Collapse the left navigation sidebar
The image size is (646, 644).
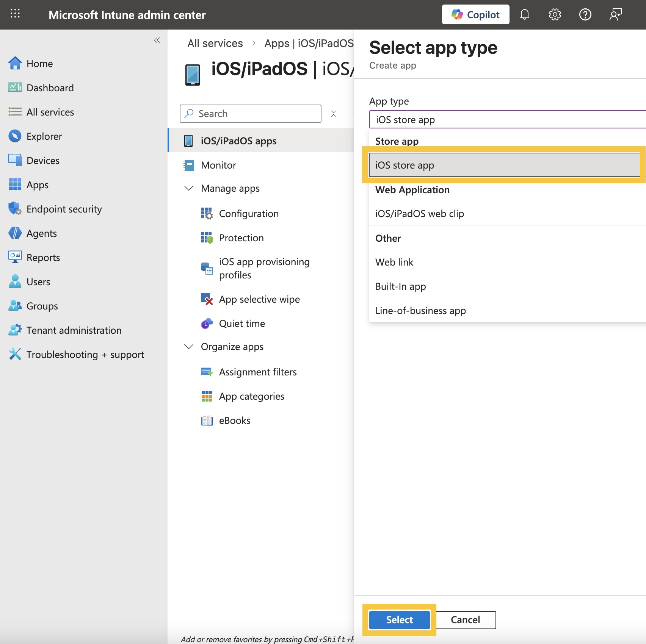[x=157, y=40]
